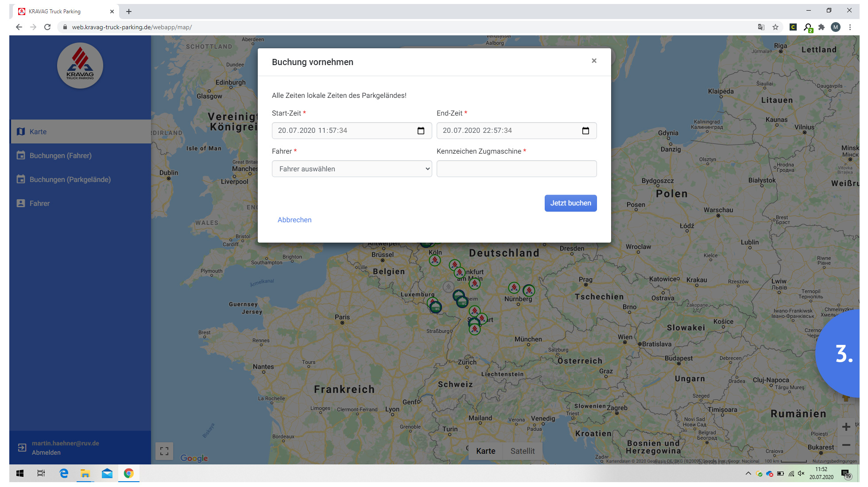Click the KRAVAG Truck Parking logo

point(80,66)
